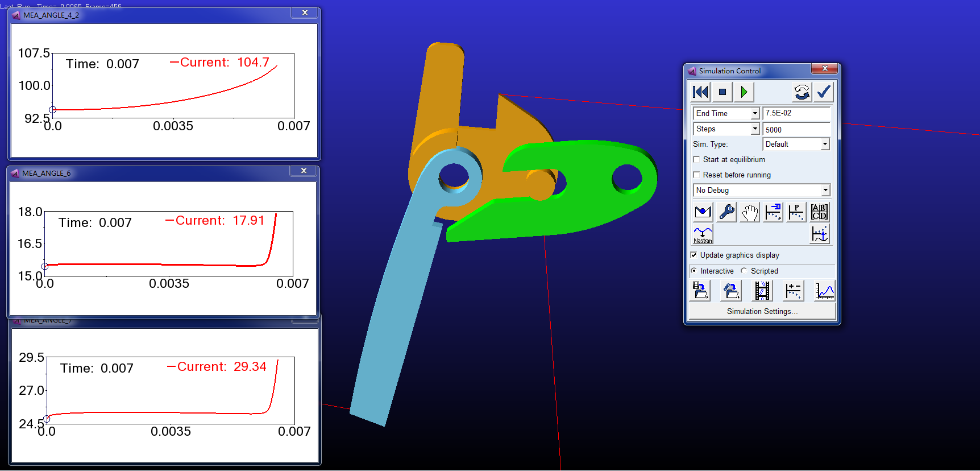Open the Sim. Type Default dropdown
Screen dimensions: 980x471
[824, 144]
